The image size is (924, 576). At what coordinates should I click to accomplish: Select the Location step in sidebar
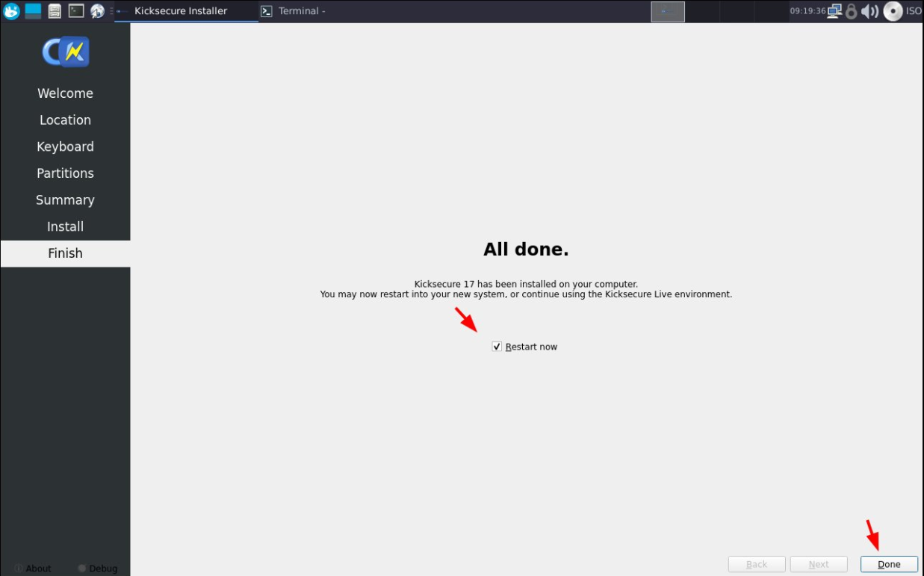click(65, 120)
